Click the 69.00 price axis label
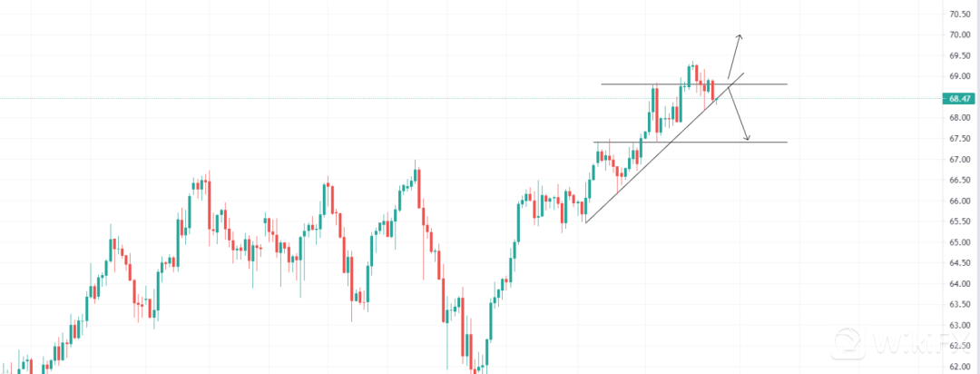 tap(961, 77)
